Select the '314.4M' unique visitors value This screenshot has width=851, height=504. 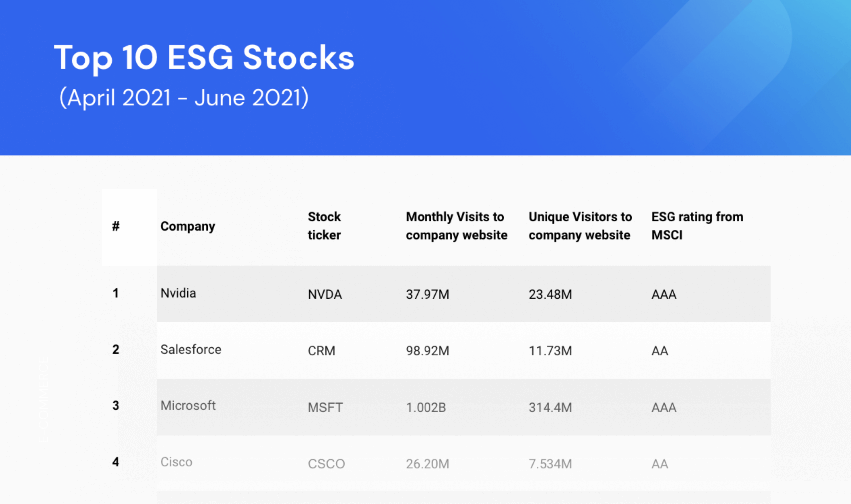pos(550,408)
